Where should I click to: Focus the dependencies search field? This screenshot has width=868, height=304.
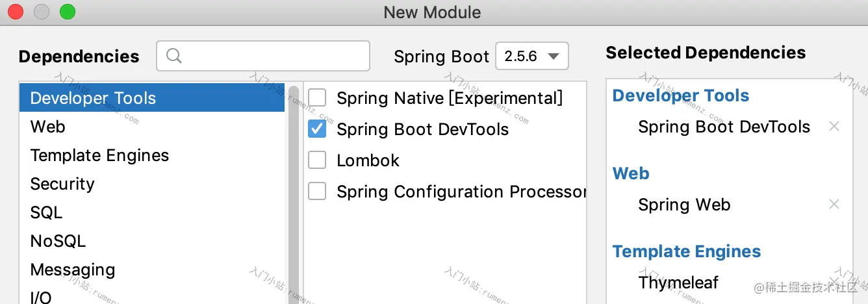coord(263,56)
